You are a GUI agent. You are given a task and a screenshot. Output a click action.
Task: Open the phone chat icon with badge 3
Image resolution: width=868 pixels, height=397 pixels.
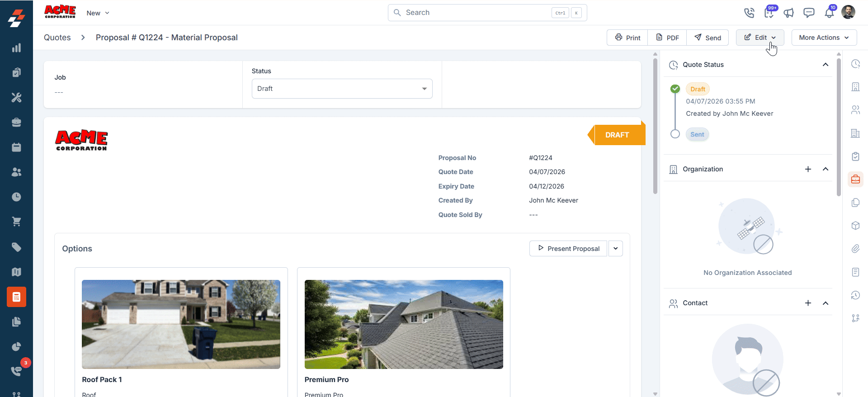click(x=16, y=371)
